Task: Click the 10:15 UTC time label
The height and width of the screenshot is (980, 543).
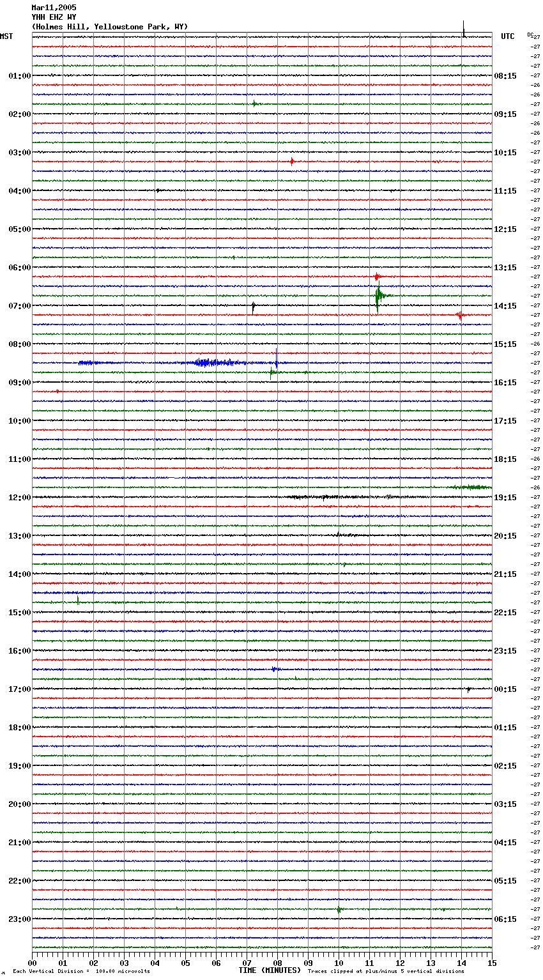Action: [505, 153]
